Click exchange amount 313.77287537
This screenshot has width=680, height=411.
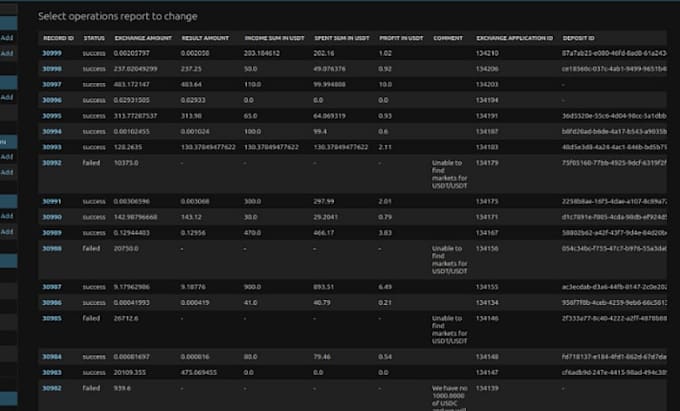point(135,116)
